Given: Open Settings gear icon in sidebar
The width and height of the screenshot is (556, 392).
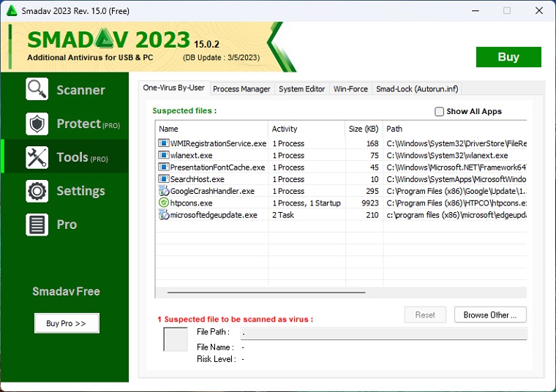Looking at the screenshot, I should point(37,191).
